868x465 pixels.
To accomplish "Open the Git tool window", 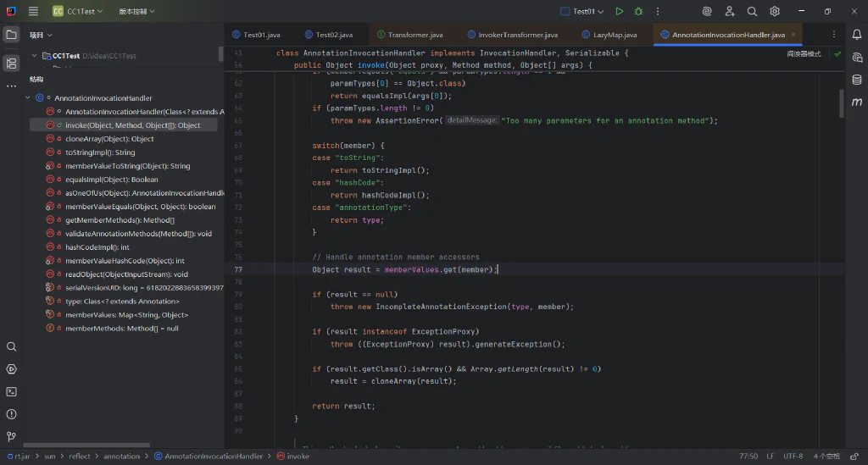I will [11, 437].
